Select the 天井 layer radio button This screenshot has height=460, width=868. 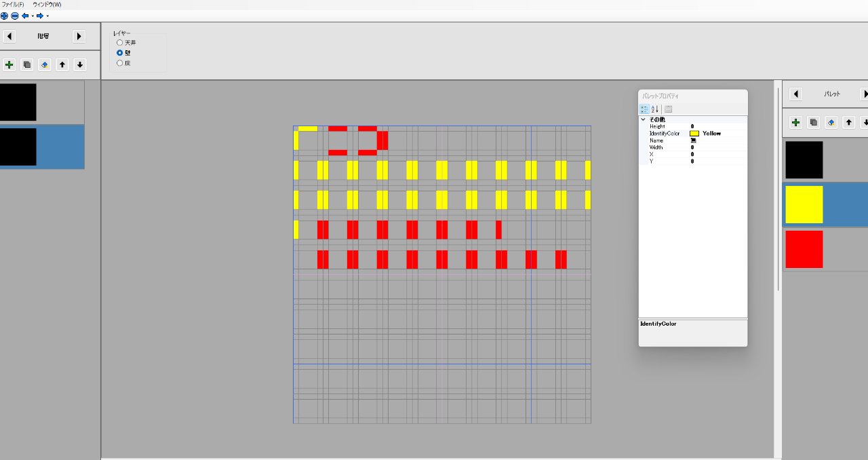[x=120, y=43]
